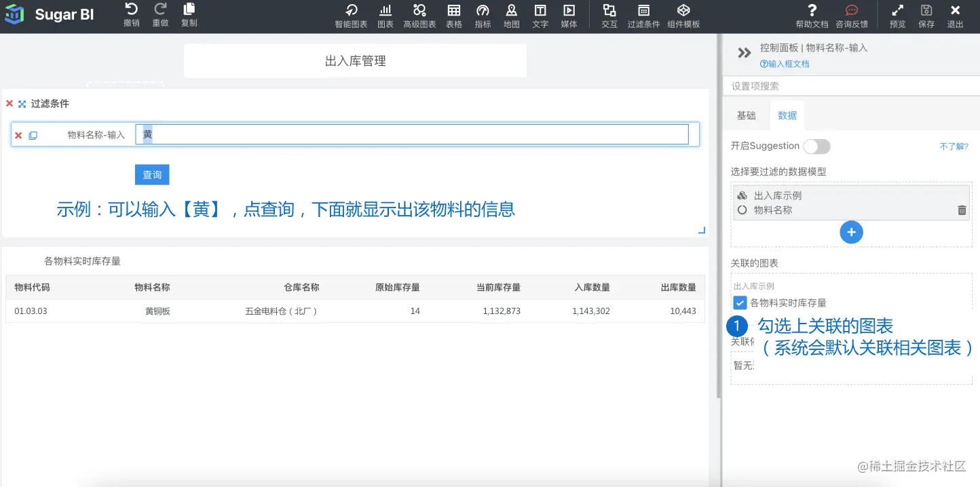
Task: Copy component with 复制 icon
Action: 189,15
